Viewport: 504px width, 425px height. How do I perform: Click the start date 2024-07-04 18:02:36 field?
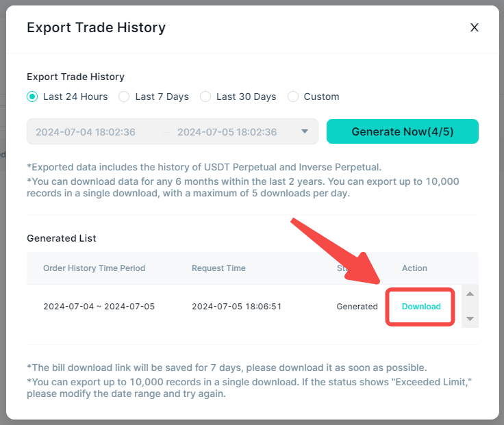pos(86,132)
